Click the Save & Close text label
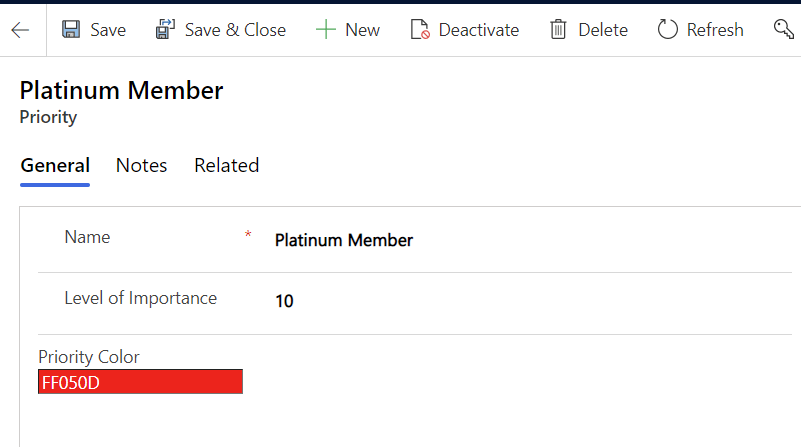This screenshot has width=801, height=447. point(235,30)
